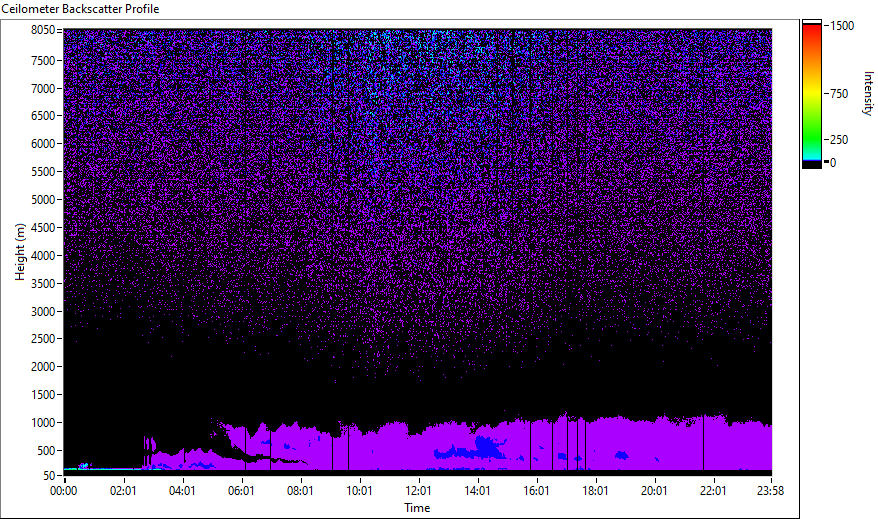Click the black underflow color at ramp bottom
Image resolution: width=878 pixels, height=519 pixels.
click(x=812, y=165)
